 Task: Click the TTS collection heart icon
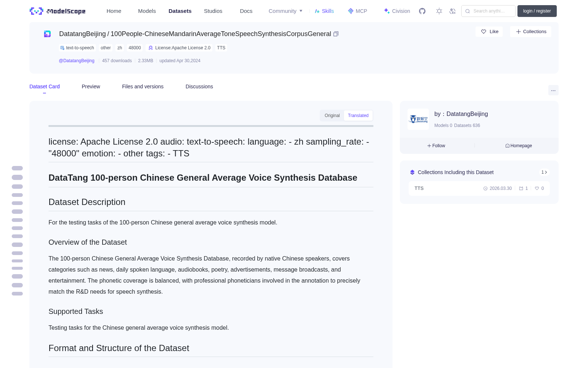click(x=537, y=188)
